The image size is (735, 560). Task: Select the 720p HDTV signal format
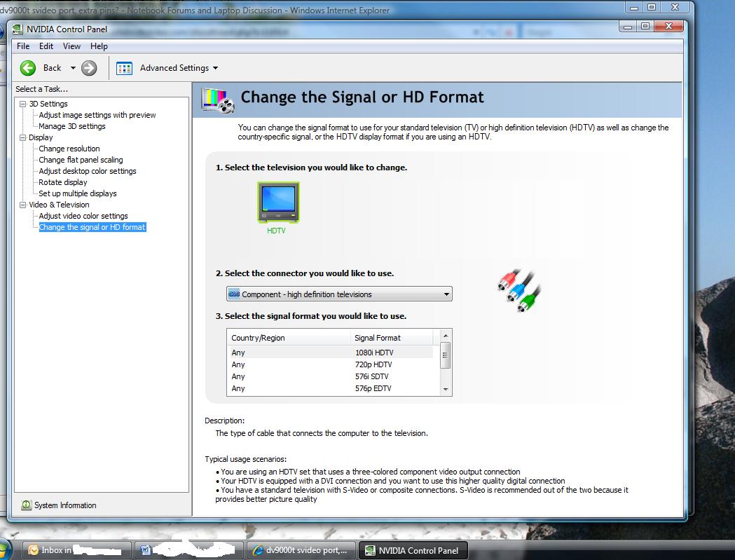click(x=329, y=364)
